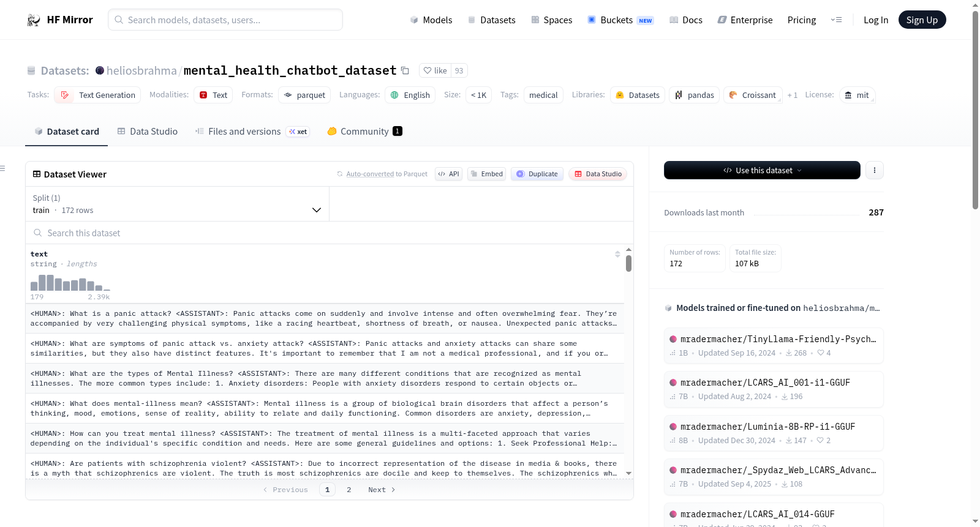Select the Text modality tag
The height and width of the screenshot is (527, 980).
pyautogui.click(x=213, y=95)
